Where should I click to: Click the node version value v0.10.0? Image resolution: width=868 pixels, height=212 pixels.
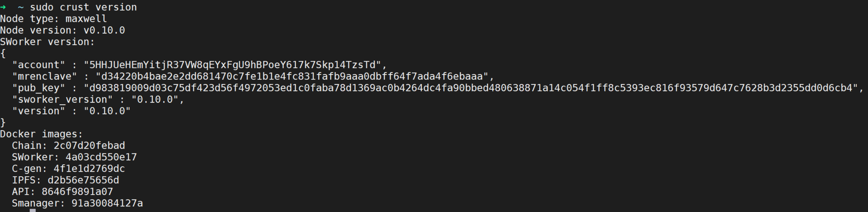pyautogui.click(x=104, y=30)
